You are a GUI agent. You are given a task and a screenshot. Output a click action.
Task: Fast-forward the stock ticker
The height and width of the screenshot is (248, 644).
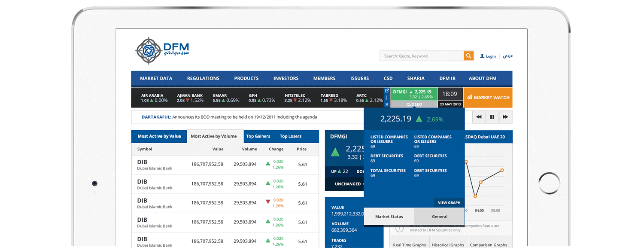coord(505,116)
